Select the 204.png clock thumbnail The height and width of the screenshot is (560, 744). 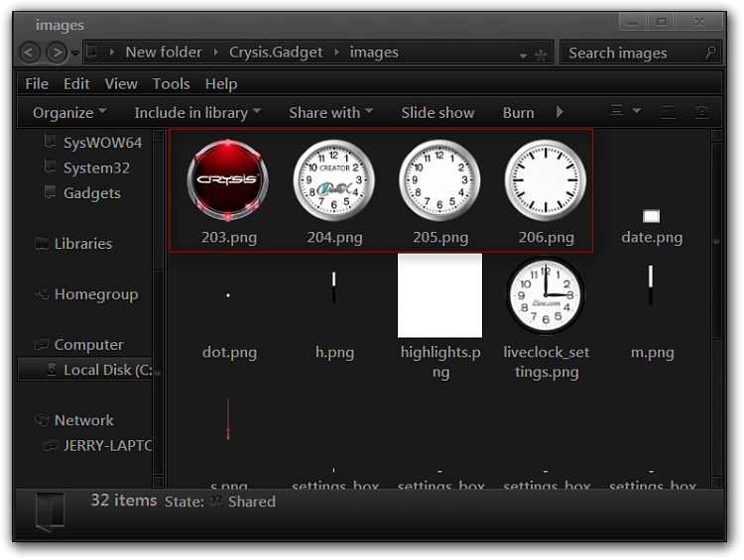coord(334,180)
